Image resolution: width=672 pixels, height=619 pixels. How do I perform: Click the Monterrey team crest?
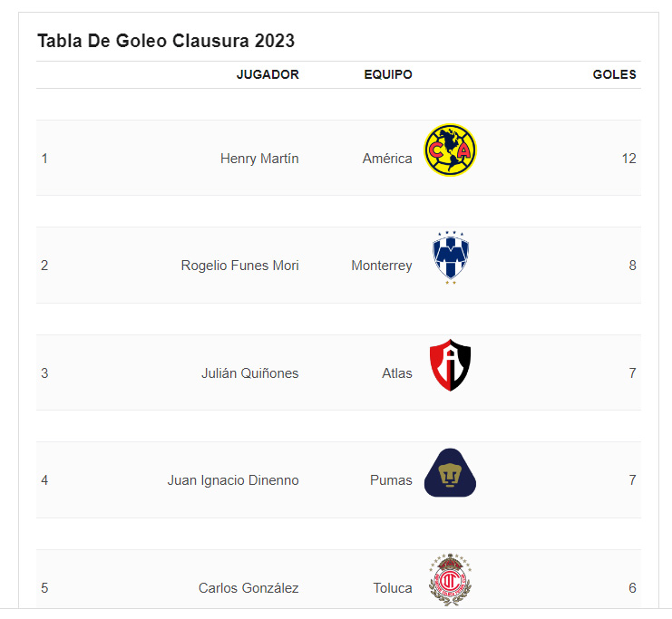(451, 257)
